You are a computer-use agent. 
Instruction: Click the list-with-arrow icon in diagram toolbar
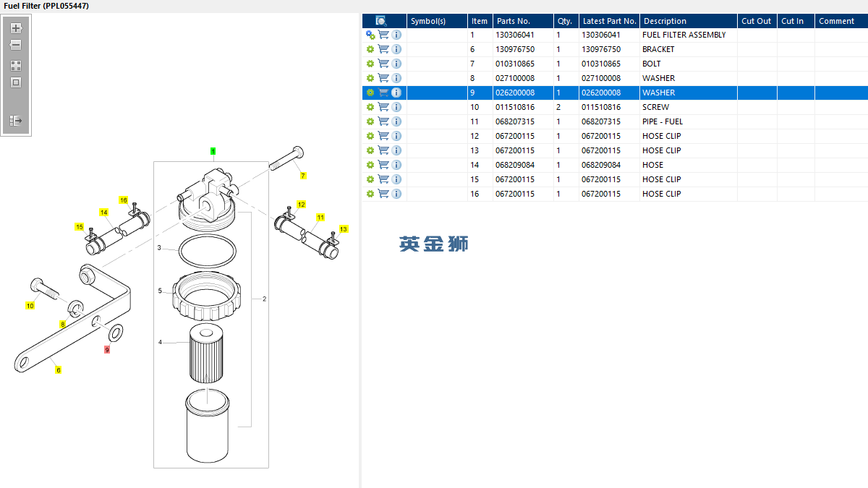point(16,121)
